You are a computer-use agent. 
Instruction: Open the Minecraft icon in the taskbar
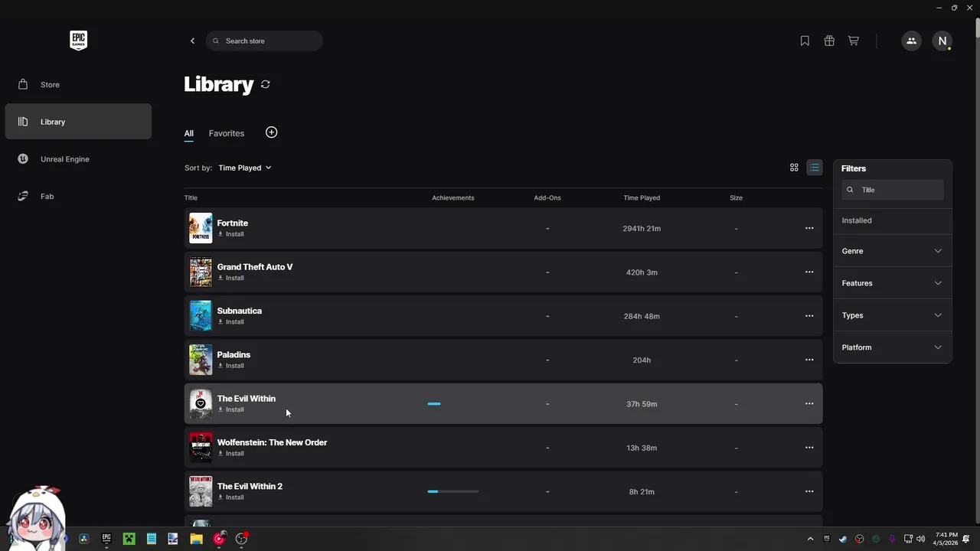tap(129, 539)
